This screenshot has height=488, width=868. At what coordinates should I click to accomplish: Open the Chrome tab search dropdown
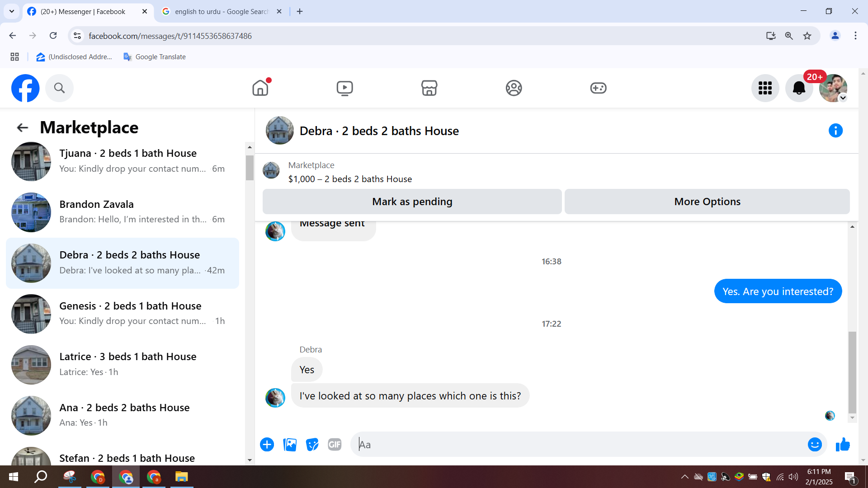tap(12, 11)
